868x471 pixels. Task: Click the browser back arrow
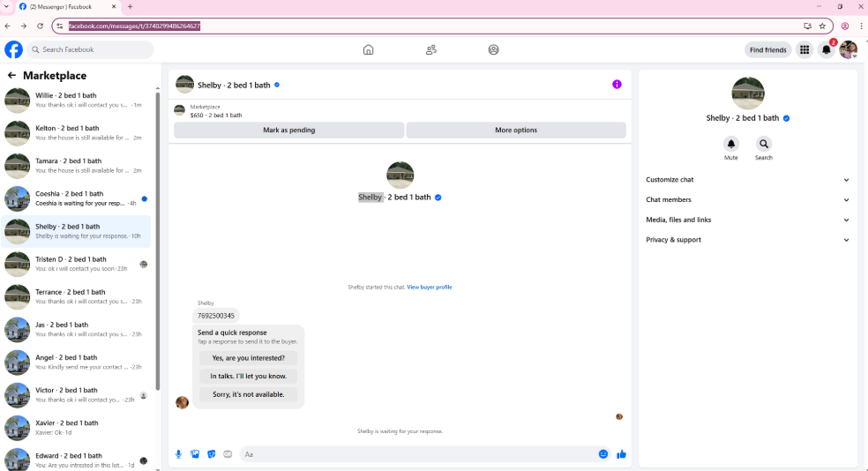coord(7,26)
